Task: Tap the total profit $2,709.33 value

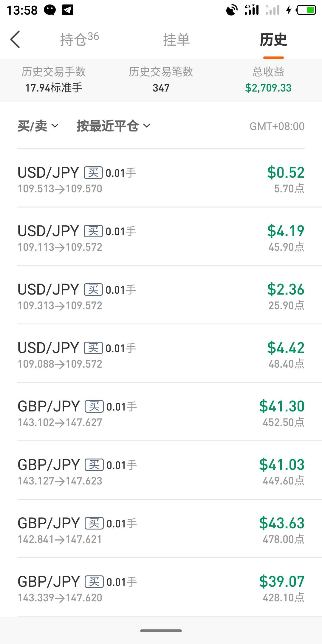Action: click(268, 88)
